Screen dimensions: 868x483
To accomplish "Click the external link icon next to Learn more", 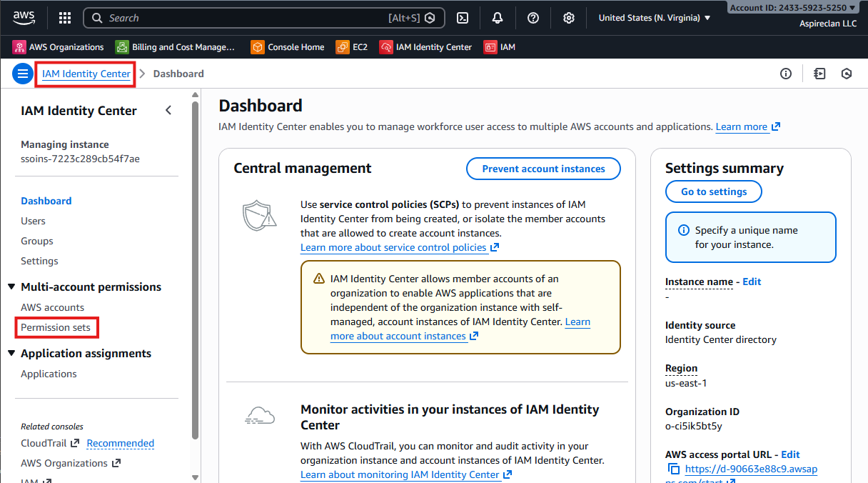I will [x=776, y=126].
